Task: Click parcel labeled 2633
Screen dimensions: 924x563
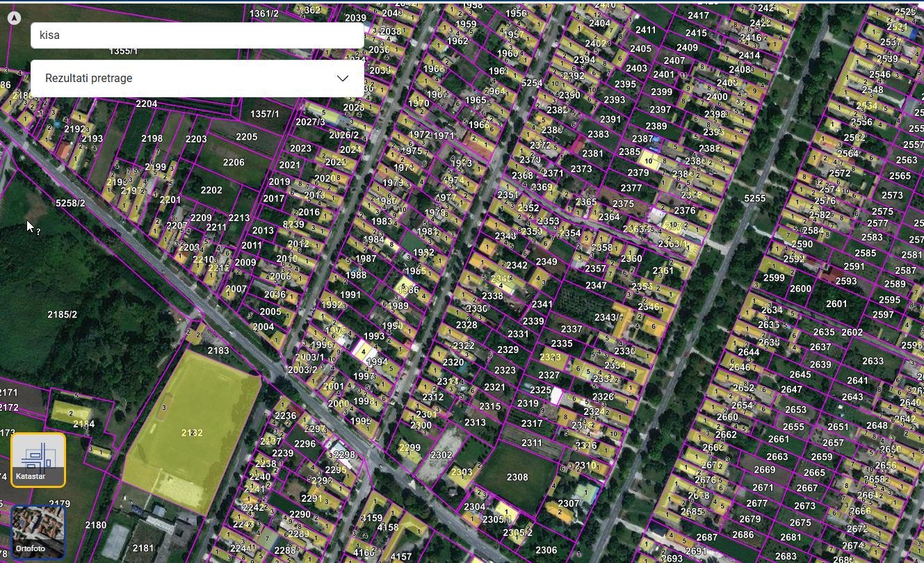Action: [873, 361]
